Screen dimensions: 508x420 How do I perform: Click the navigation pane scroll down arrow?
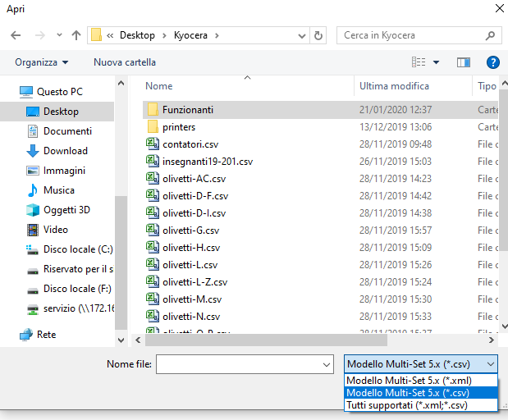click(121, 340)
